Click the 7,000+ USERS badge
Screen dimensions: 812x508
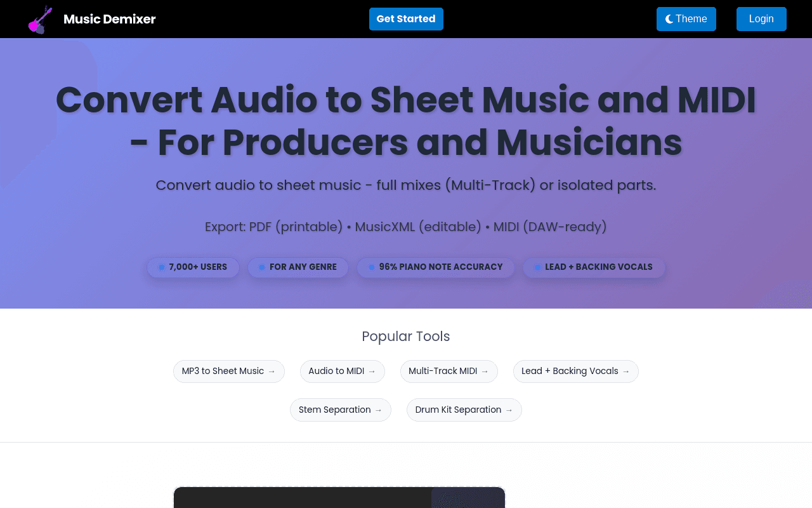click(193, 267)
